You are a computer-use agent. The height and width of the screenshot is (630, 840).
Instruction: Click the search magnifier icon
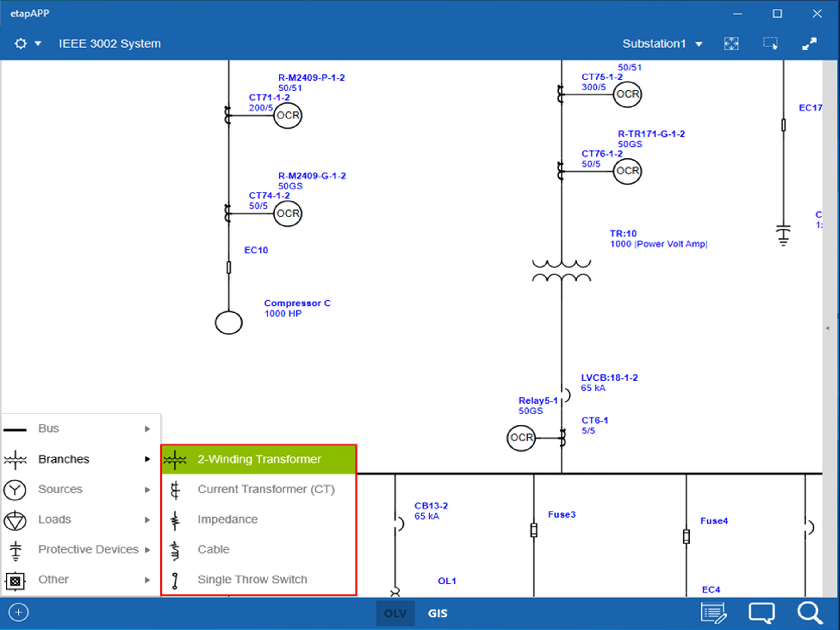(x=809, y=612)
